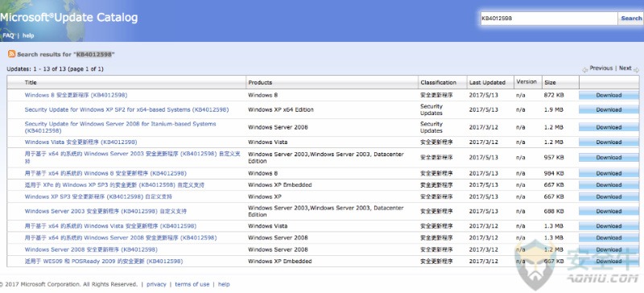Sort by Classification column header
Viewport: 644px width, 293px height.
coord(438,82)
